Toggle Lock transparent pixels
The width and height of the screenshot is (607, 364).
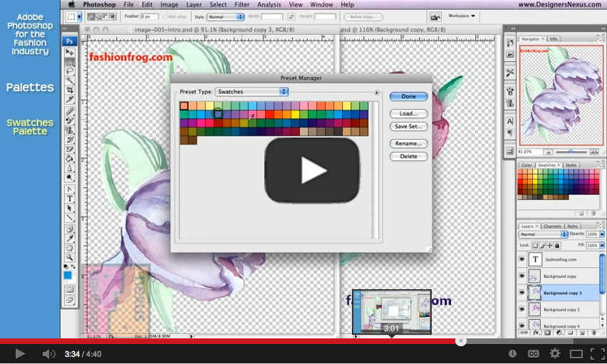pos(535,246)
